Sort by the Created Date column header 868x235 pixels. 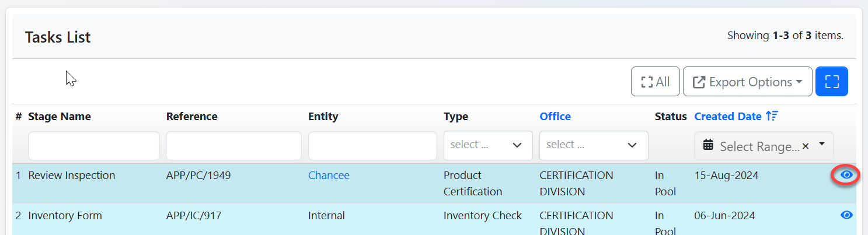[727, 117]
